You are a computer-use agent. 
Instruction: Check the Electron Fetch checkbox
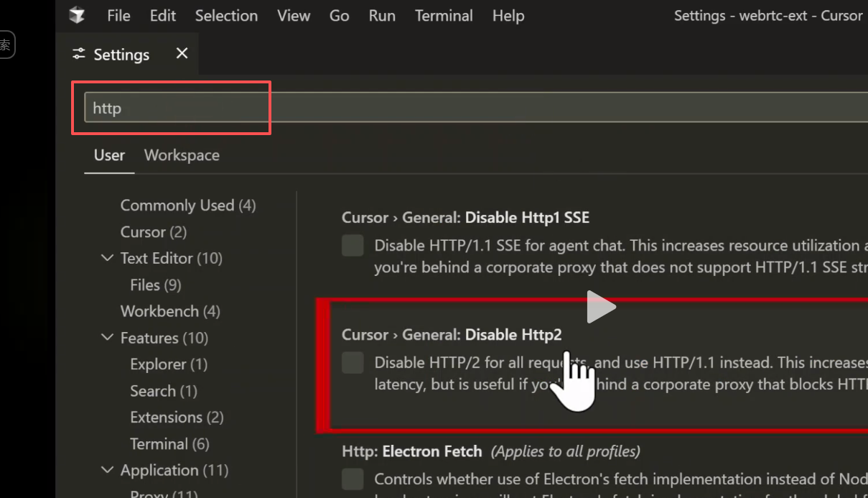coord(353,479)
